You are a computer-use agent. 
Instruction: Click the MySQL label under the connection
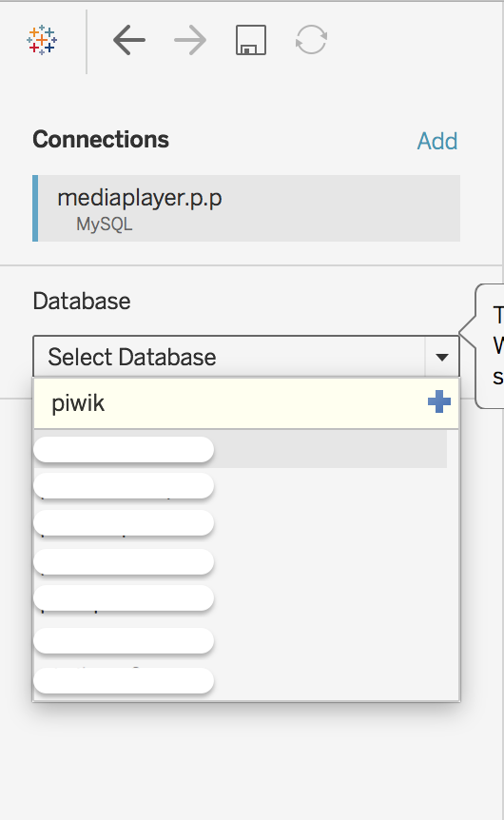[104, 224]
